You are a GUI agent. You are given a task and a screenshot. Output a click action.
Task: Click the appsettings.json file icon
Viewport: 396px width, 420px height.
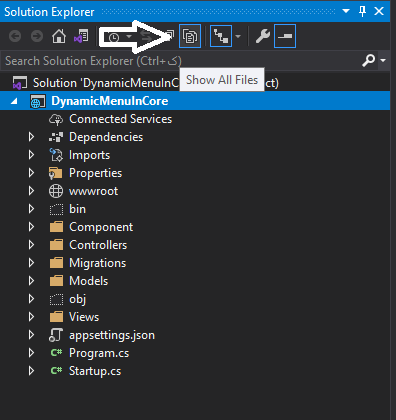pyautogui.click(x=56, y=335)
